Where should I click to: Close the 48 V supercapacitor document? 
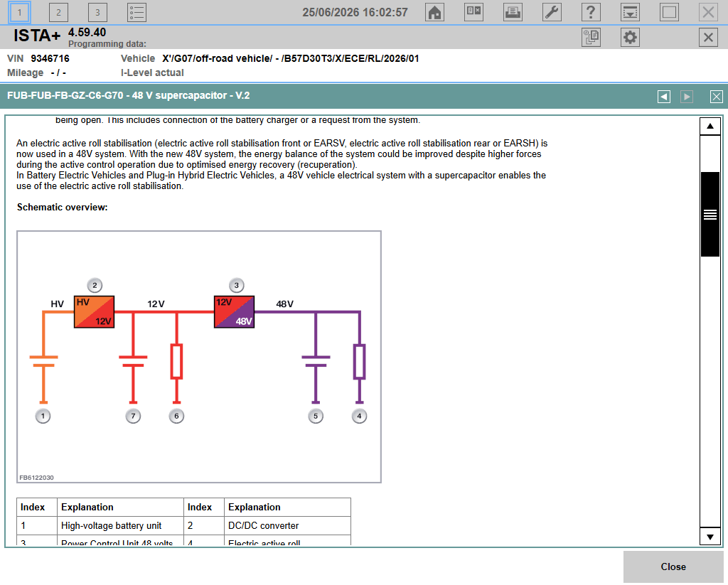point(717,97)
